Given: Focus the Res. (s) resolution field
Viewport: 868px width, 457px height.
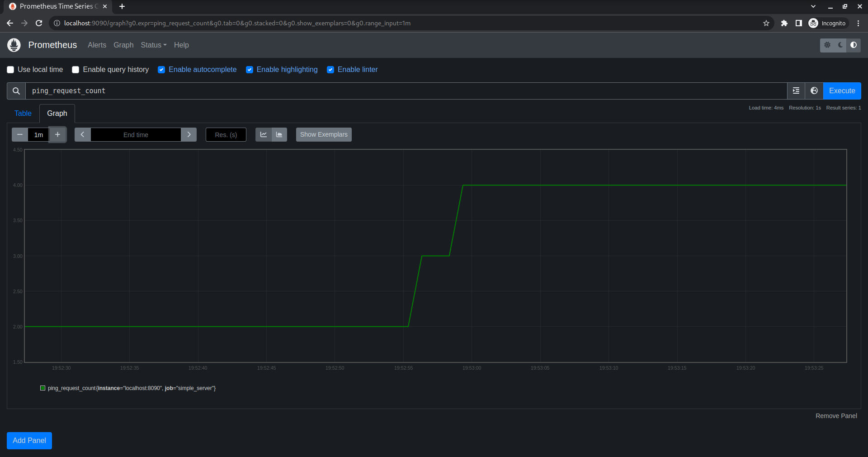Looking at the screenshot, I should pos(226,135).
